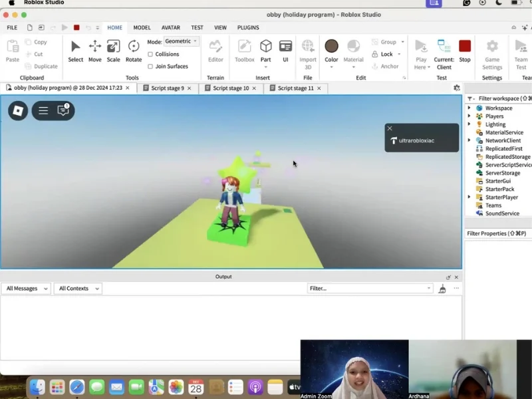532x399 pixels.
Task: Click the Group button
Action: coord(384,42)
